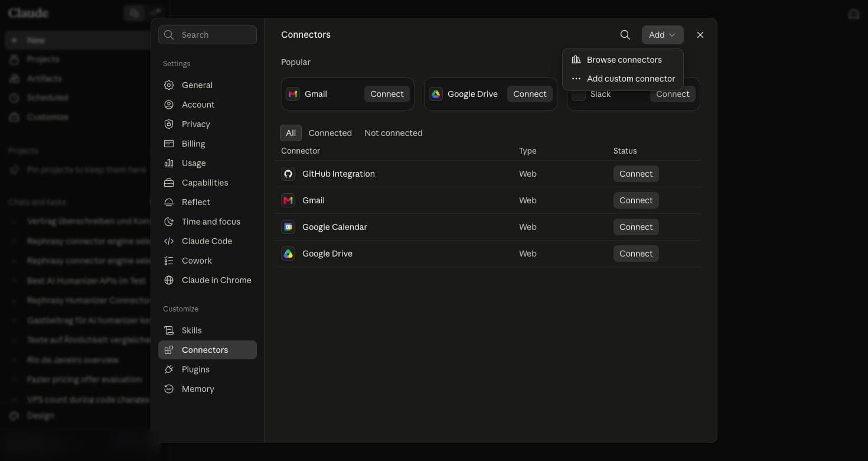Open Memory page
The height and width of the screenshot is (461, 868).
coord(207,389)
